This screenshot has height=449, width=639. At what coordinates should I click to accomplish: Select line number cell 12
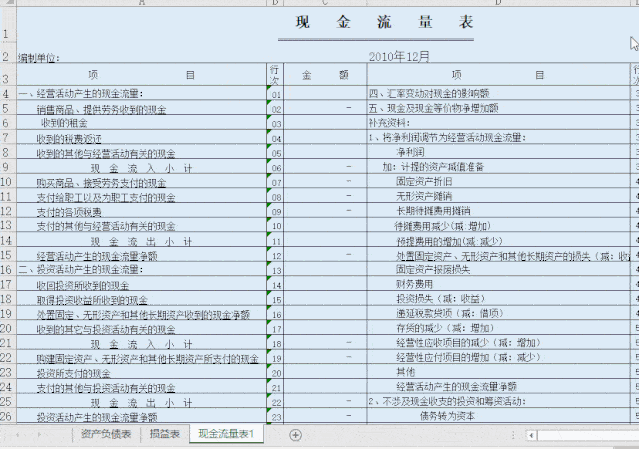tap(275, 255)
